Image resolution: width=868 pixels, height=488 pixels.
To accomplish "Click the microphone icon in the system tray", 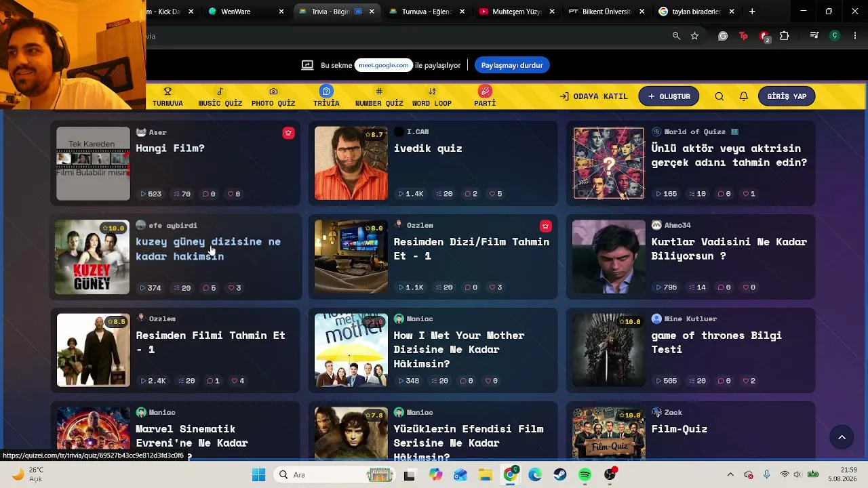I will pyautogui.click(x=766, y=475).
